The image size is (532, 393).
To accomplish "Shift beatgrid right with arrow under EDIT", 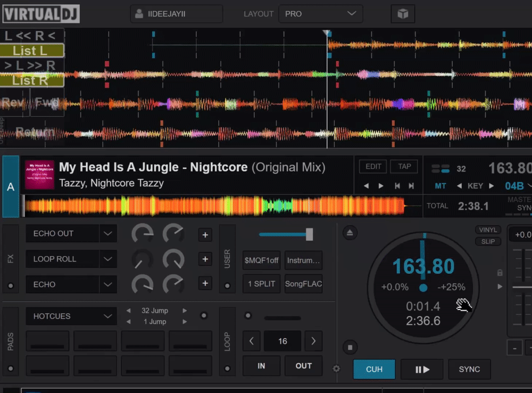I will [x=381, y=186].
